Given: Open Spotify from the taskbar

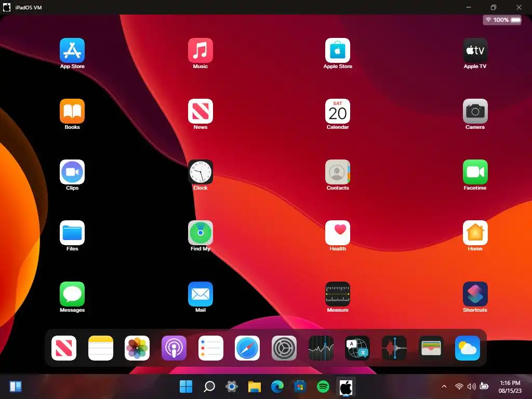Looking at the screenshot, I should pyautogui.click(x=323, y=387).
